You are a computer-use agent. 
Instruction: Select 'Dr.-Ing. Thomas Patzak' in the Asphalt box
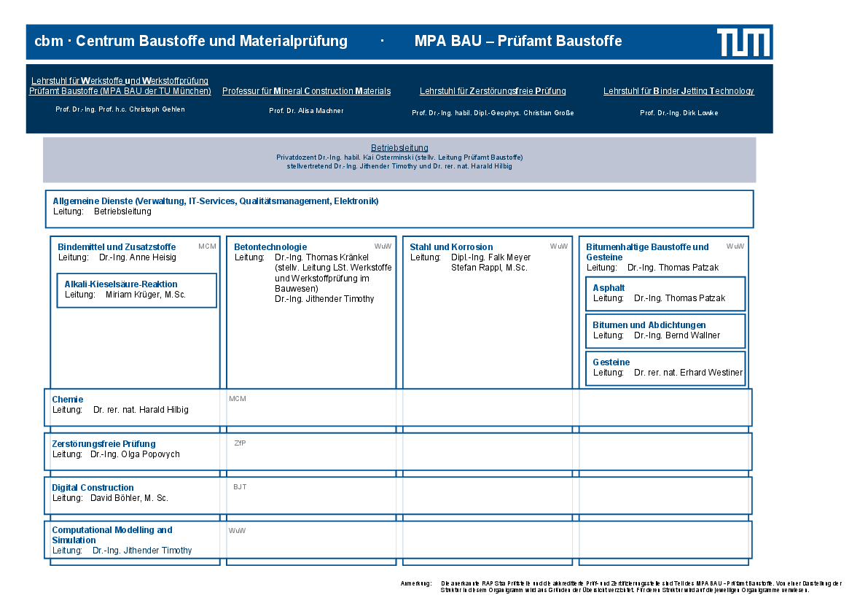679,298
